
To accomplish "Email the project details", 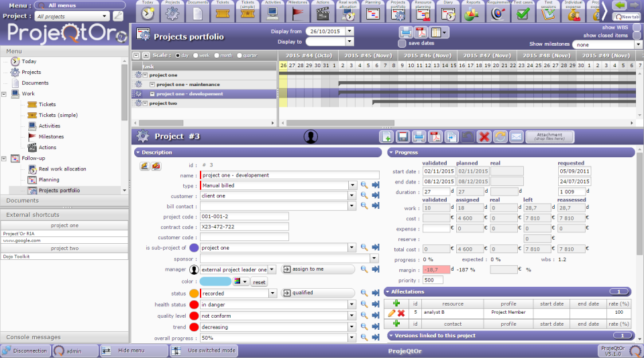I will [x=517, y=136].
